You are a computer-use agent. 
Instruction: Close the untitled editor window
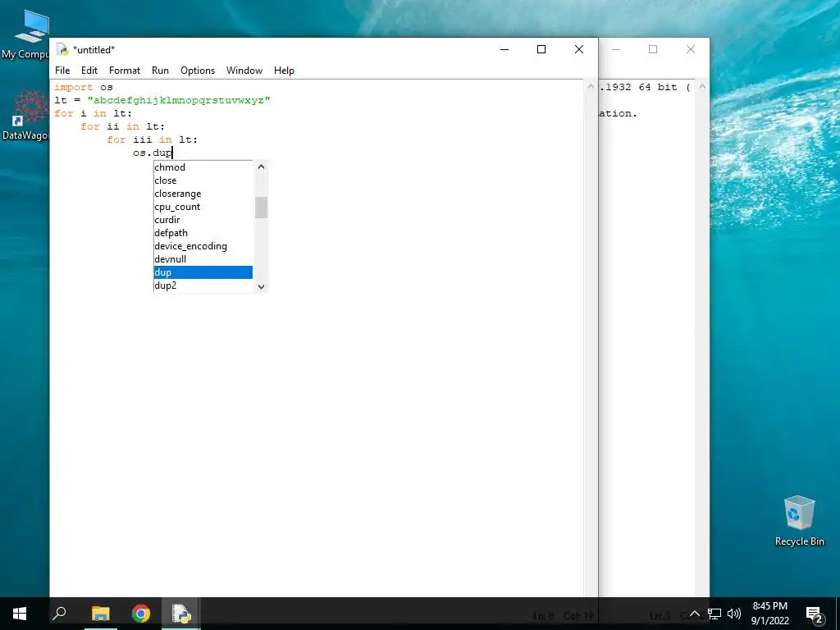[579, 49]
